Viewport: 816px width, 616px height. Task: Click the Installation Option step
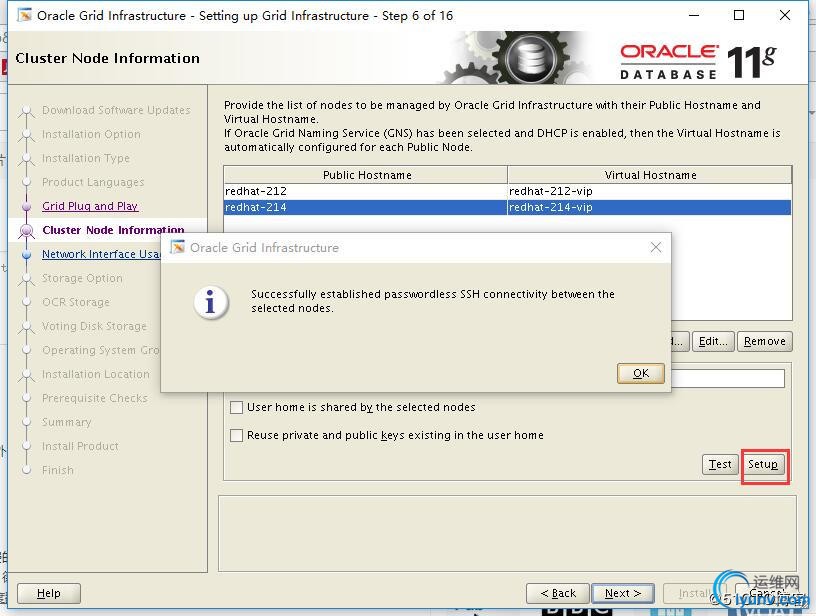[x=91, y=134]
